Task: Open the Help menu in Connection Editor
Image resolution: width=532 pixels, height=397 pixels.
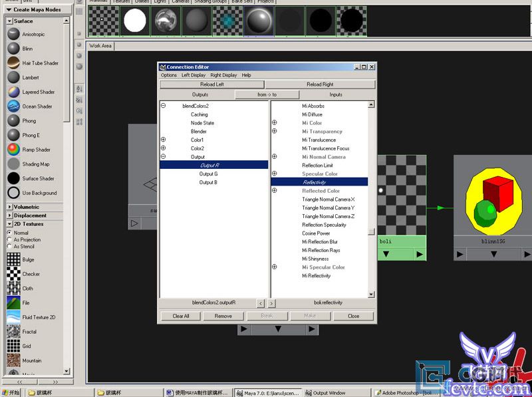Action: (246, 75)
